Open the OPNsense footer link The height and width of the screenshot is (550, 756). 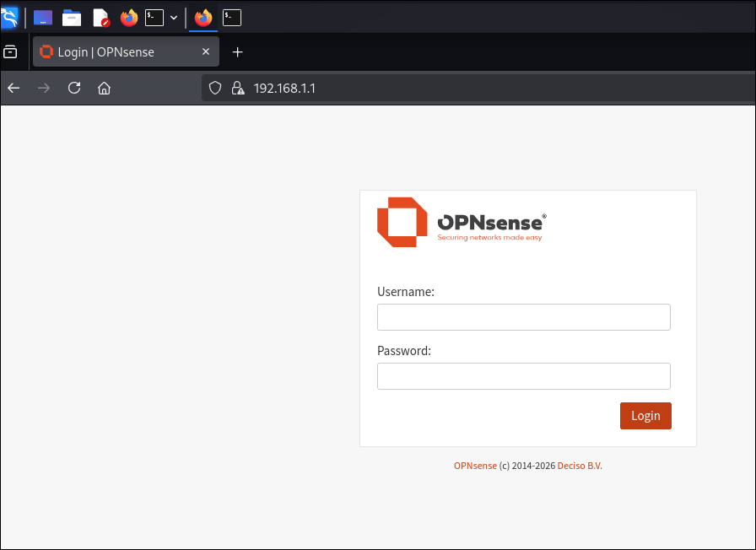click(475, 466)
